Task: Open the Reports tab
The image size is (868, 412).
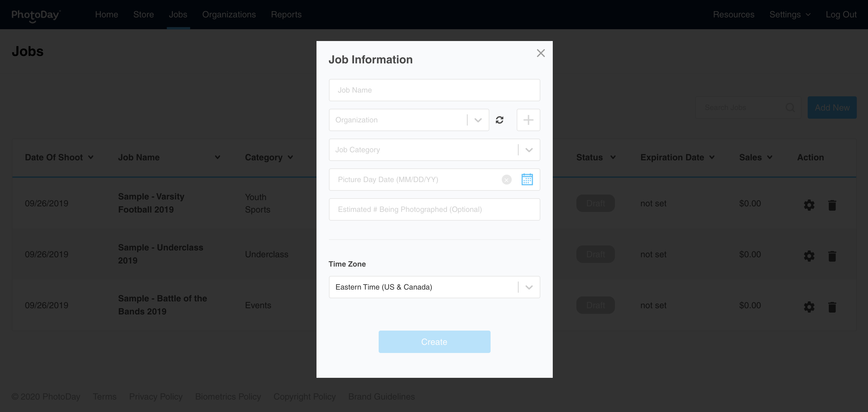Action: click(286, 15)
